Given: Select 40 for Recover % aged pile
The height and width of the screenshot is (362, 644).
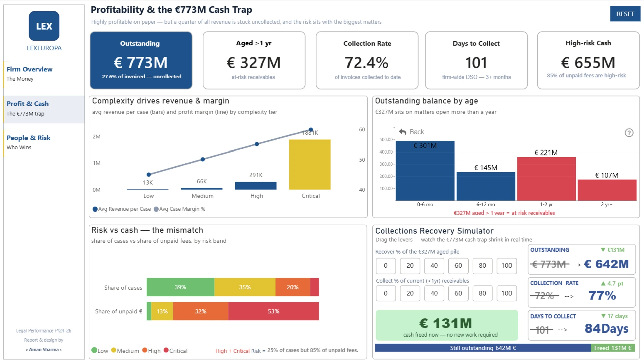Looking at the screenshot, I should click(434, 266).
